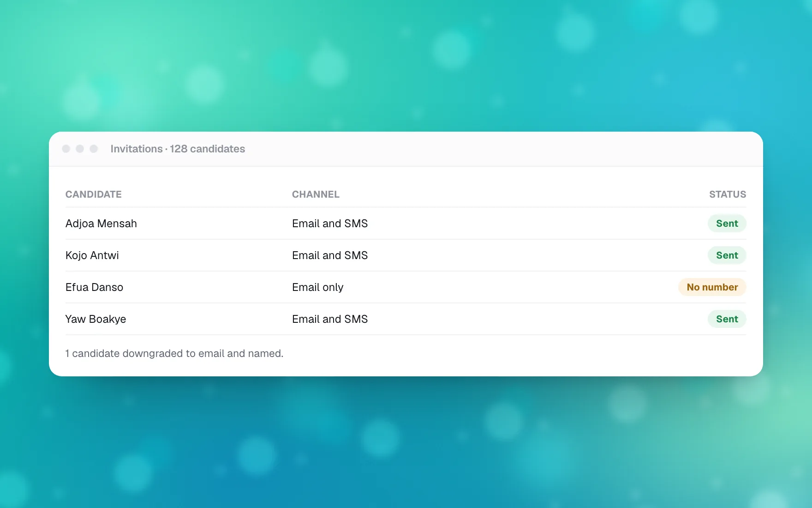Click the STATUS column header

pyautogui.click(x=728, y=194)
